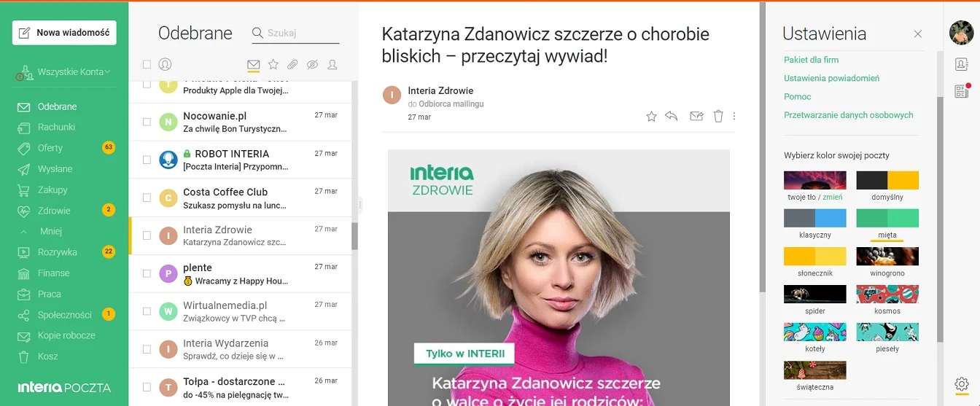Image resolution: width=980 pixels, height=406 pixels.
Task: Open contacts book in right sidebar
Action: (x=961, y=65)
